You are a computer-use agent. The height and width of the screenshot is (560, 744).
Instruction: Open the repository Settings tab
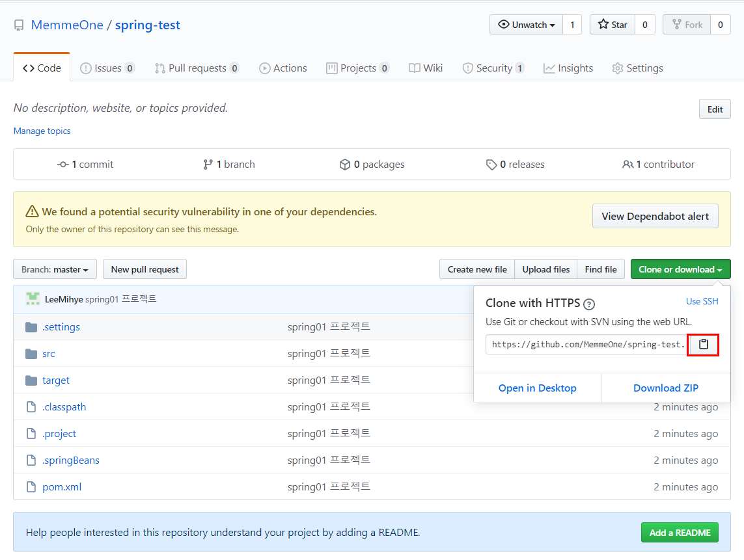(x=637, y=68)
